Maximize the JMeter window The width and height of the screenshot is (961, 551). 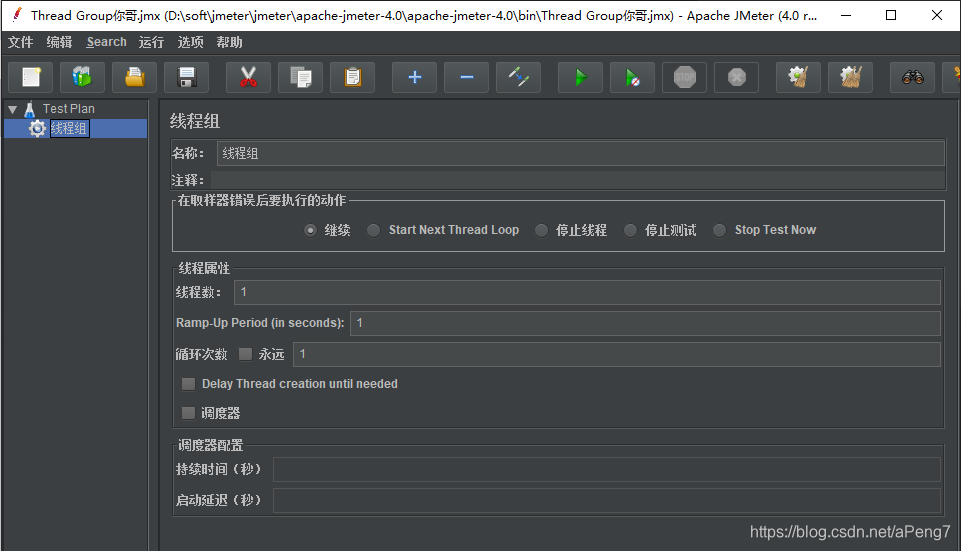(x=891, y=15)
